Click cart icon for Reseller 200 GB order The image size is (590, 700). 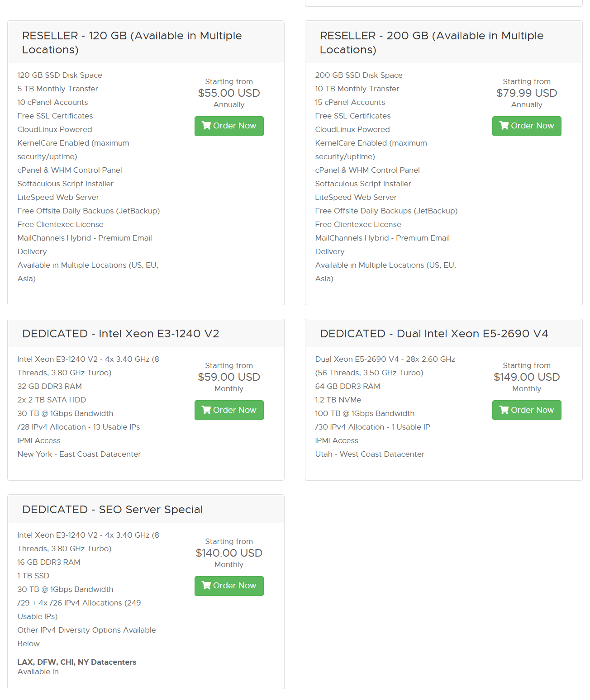click(504, 126)
